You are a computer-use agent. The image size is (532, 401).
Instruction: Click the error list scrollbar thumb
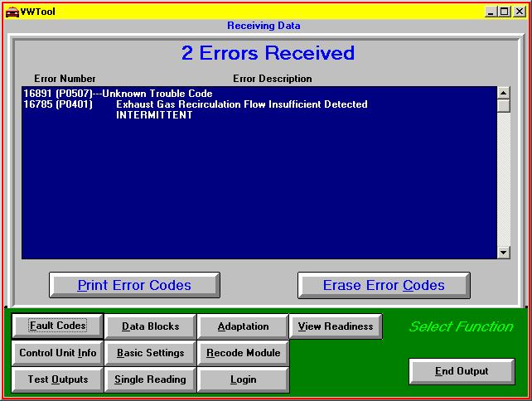(x=504, y=105)
